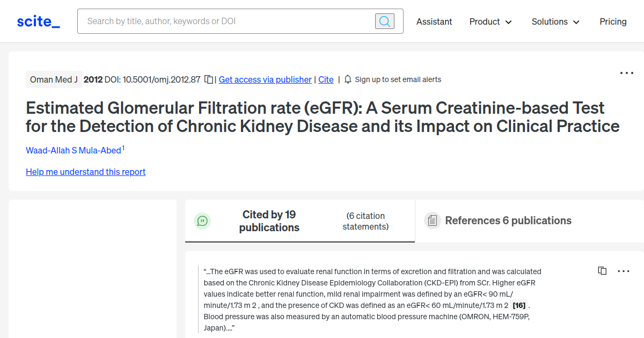Image resolution: width=644 pixels, height=338 pixels.
Task: Open the Assistant page
Action: click(x=434, y=21)
